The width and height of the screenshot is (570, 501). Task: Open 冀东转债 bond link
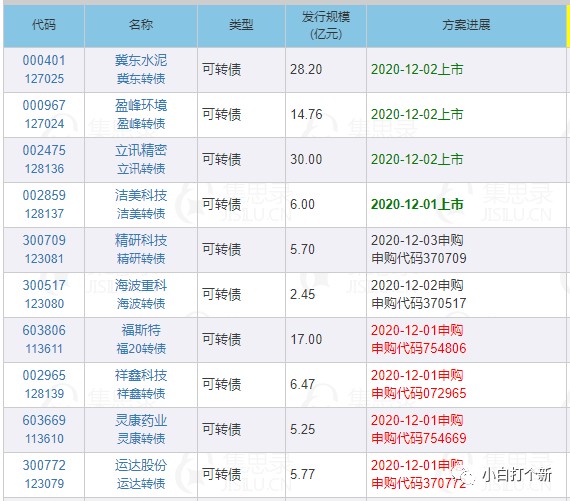pyautogui.click(x=141, y=79)
